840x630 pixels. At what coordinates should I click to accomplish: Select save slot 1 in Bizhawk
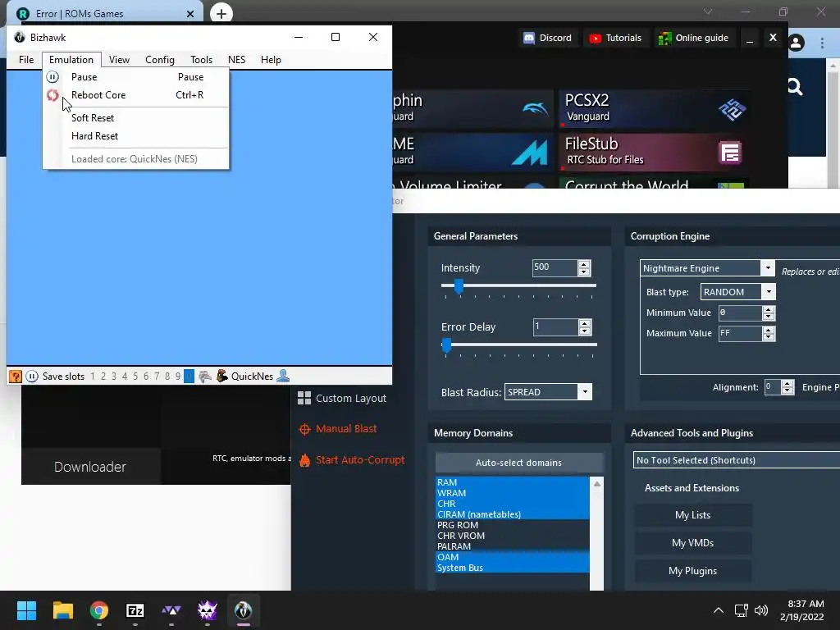point(93,377)
